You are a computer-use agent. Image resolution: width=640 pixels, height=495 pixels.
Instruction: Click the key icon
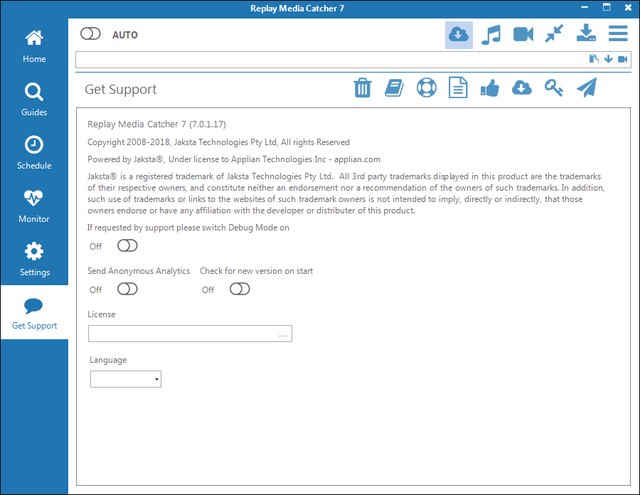click(x=553, y=89)
